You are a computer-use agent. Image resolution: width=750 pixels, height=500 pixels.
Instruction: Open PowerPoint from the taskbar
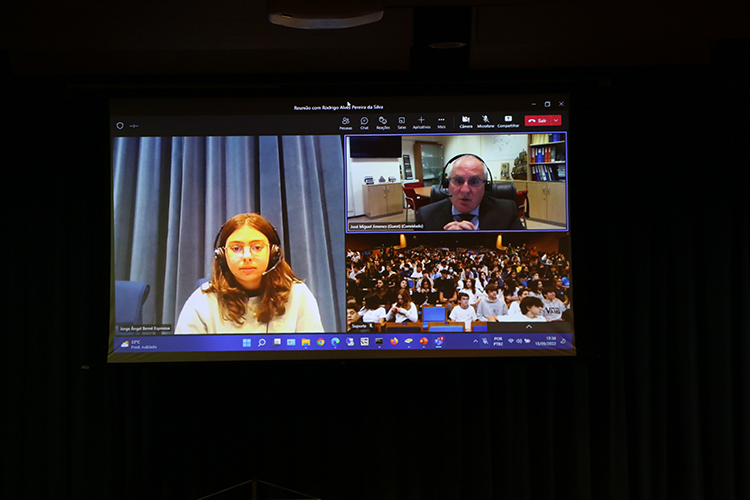[423, 341]
